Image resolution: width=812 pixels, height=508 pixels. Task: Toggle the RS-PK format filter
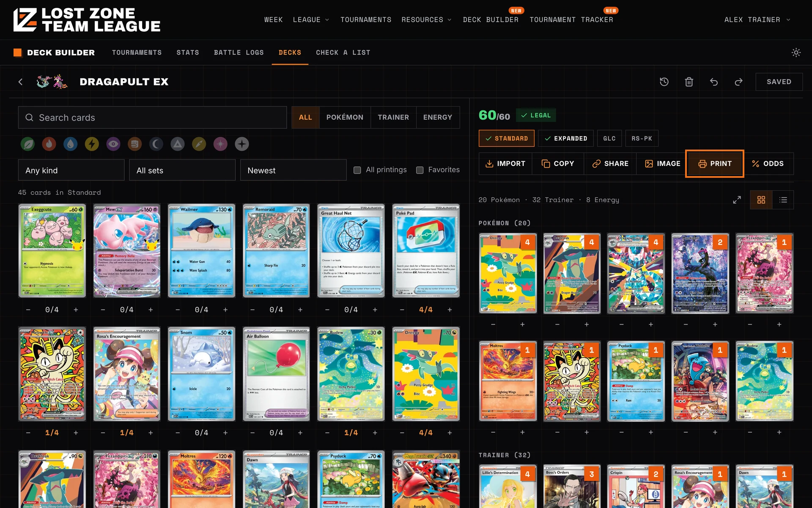pyautogui.click(x=642, y=138)
